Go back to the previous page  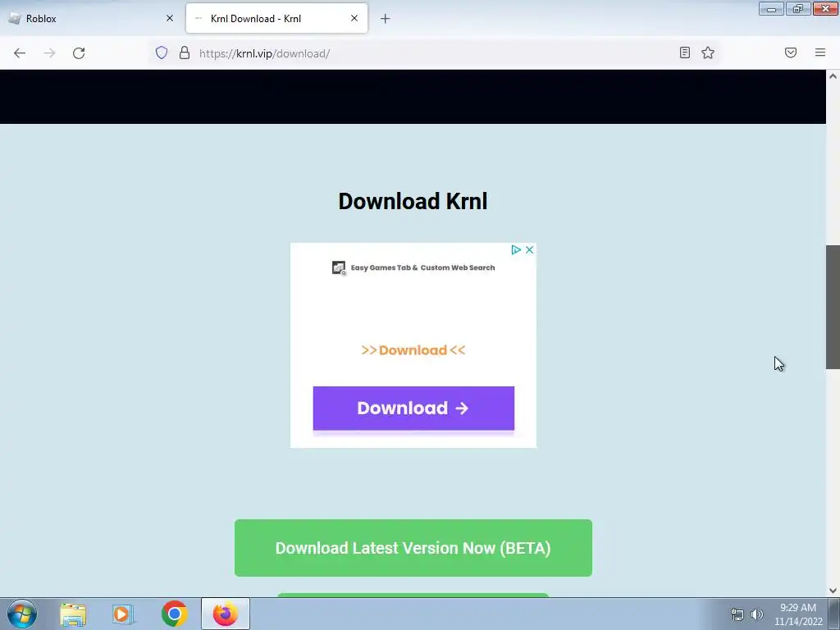tap(20, 53)
